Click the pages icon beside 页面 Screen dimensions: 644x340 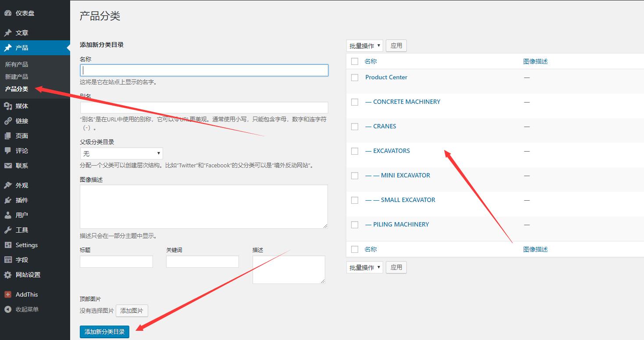point(8,136)
